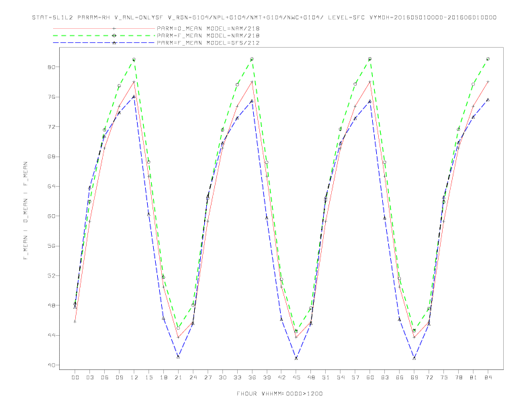Click x-axis tick label 48

(x=311, y=377)
